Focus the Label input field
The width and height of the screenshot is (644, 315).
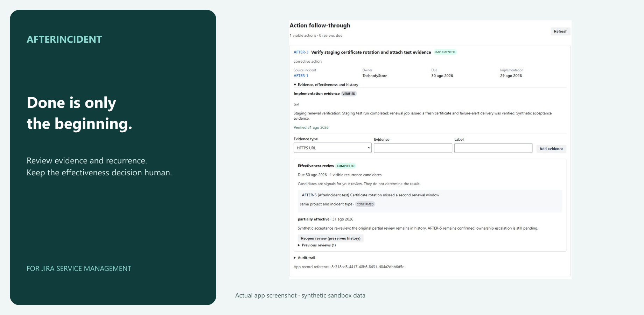tap(493, 148)
